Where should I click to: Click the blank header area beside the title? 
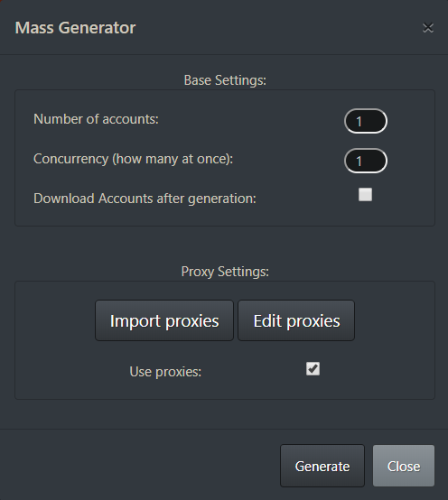point(277,28)
